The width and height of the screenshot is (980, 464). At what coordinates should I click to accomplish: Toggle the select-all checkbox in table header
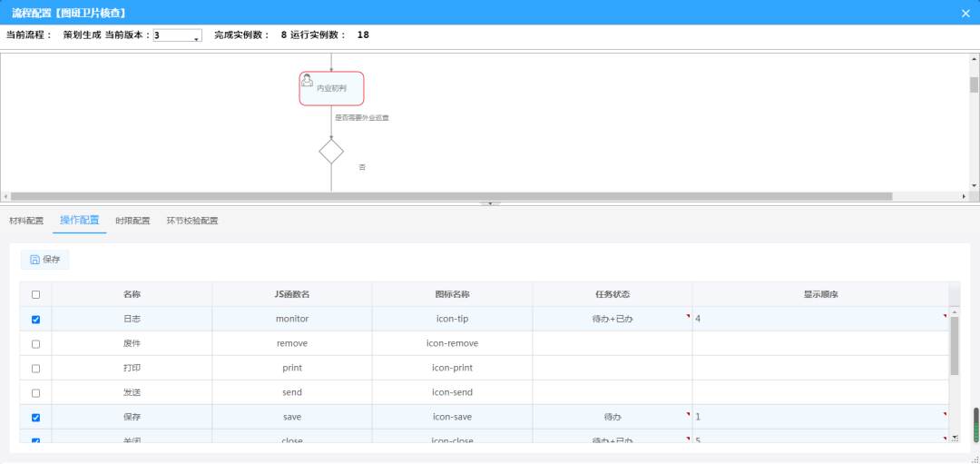35,294
